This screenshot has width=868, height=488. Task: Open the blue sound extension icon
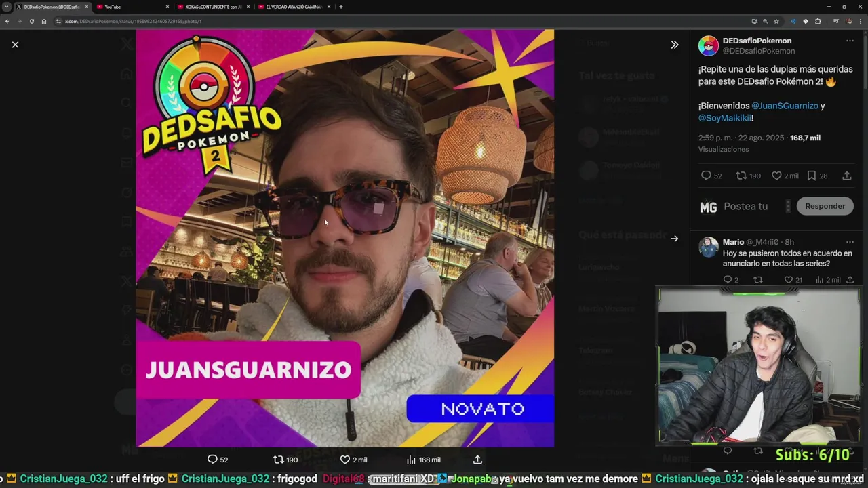click(x=793, y=21)
